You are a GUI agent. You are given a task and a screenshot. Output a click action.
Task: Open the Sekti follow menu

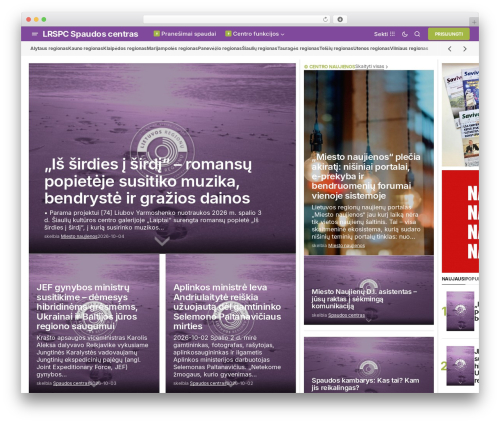[x=384, y=34]
